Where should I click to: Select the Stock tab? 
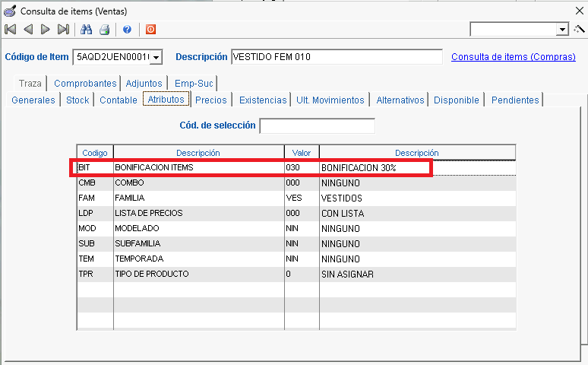(77, 100)
